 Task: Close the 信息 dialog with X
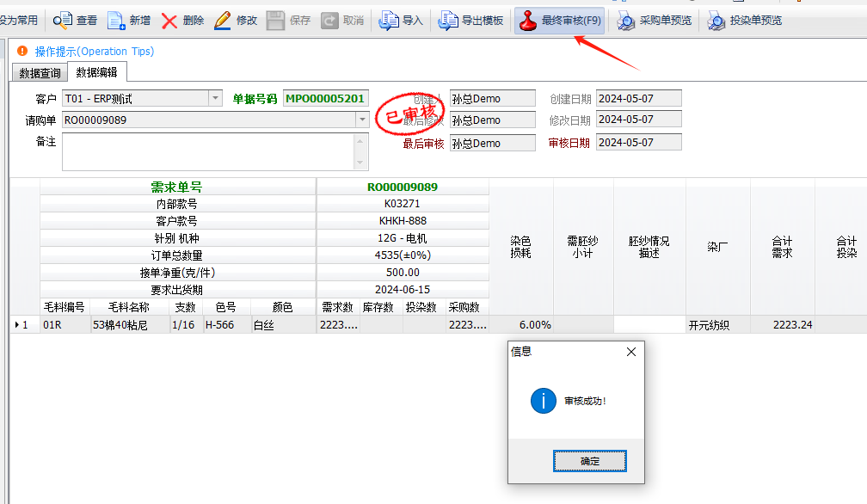pos(631,352)
